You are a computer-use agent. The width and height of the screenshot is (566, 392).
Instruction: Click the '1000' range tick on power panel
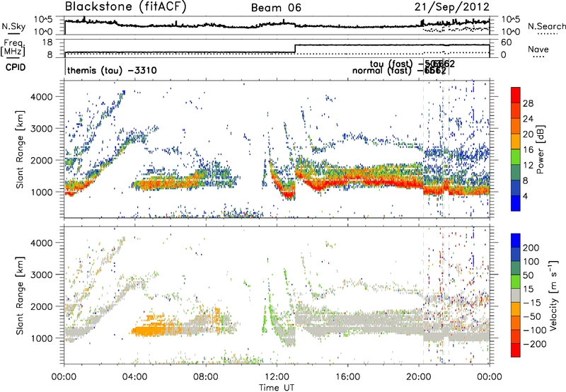pos(41,192)
